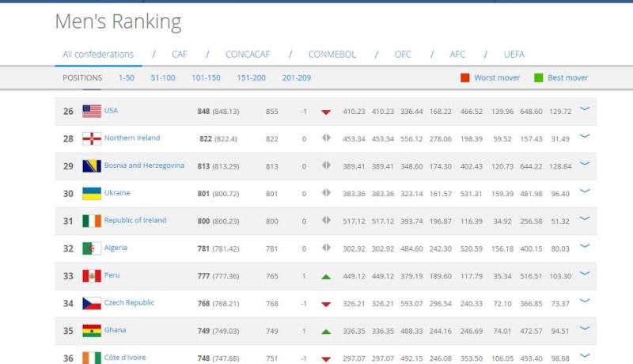Image resolution: width=633 pixels, height=364 pixels.
Task: Click the USA flag icon
Action: pyautogui.click(x=92, y=111)
